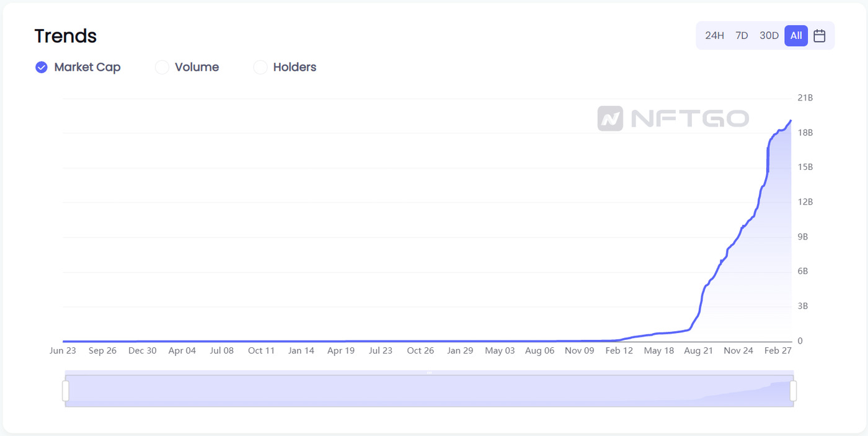
Task: Click the Jan 14 date label
Action: tap(301, 350)
